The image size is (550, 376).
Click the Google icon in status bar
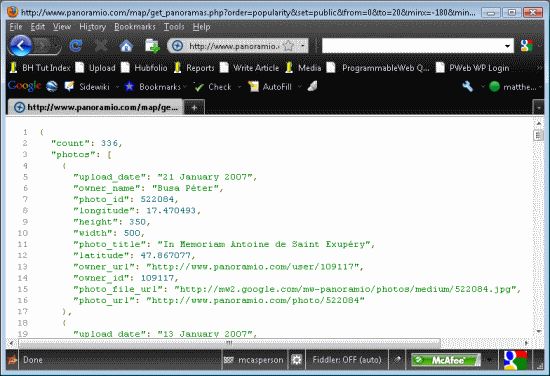click(x=515, y=360)
